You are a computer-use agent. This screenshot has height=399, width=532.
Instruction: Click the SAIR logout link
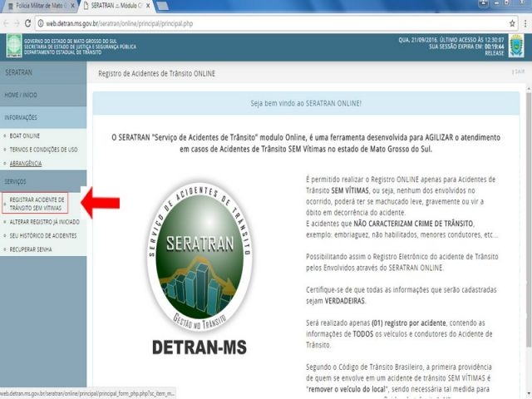coord(519,71)
